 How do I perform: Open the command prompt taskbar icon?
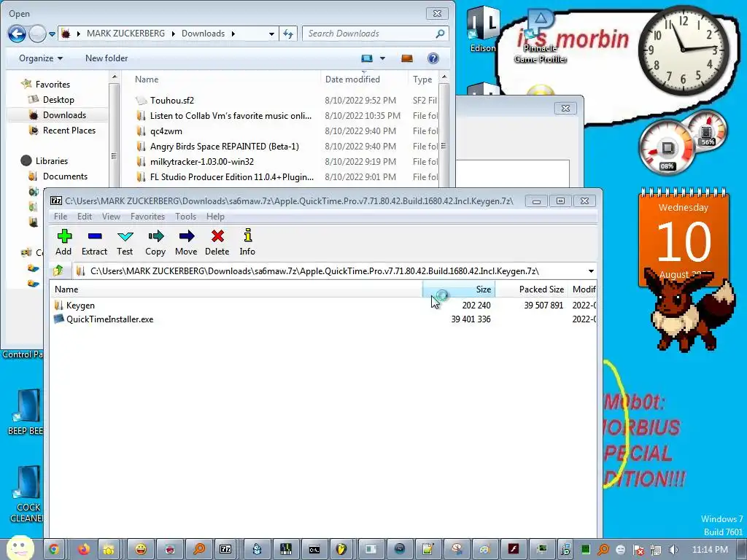(314, 549)
